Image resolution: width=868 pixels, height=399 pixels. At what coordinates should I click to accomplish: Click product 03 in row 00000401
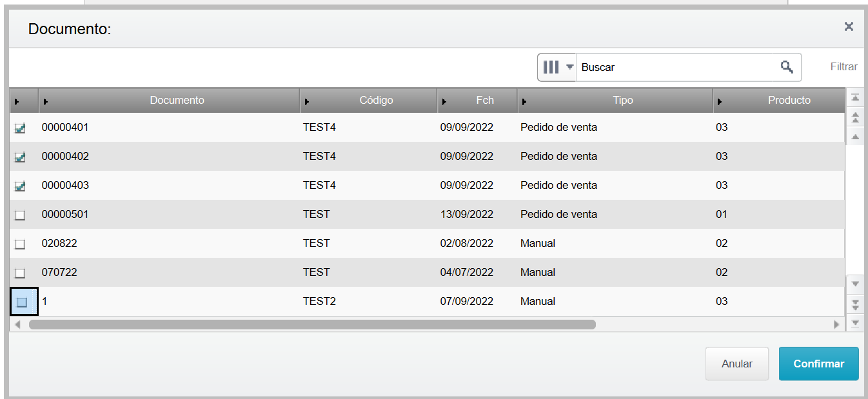coord(722,128)
